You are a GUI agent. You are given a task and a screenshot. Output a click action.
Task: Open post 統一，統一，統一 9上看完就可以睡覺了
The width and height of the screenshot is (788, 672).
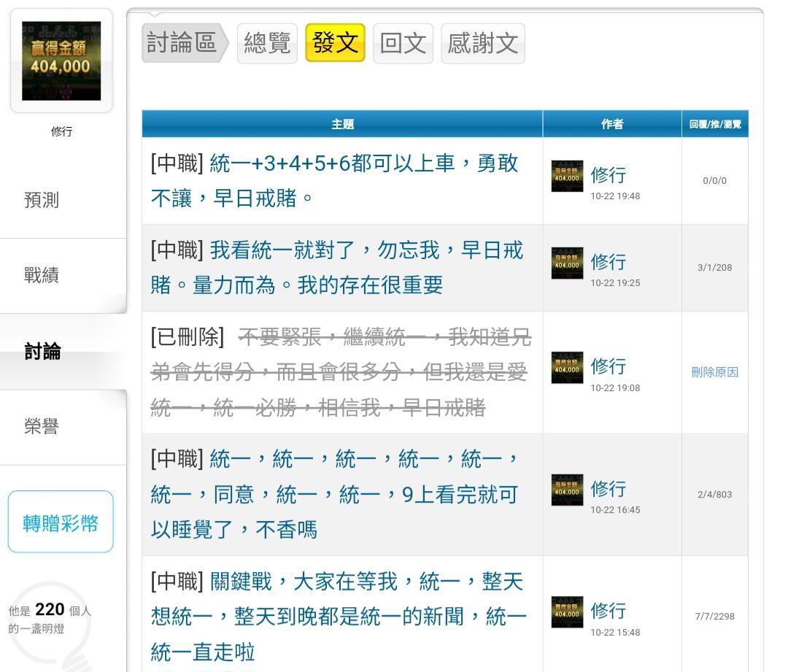334,494
